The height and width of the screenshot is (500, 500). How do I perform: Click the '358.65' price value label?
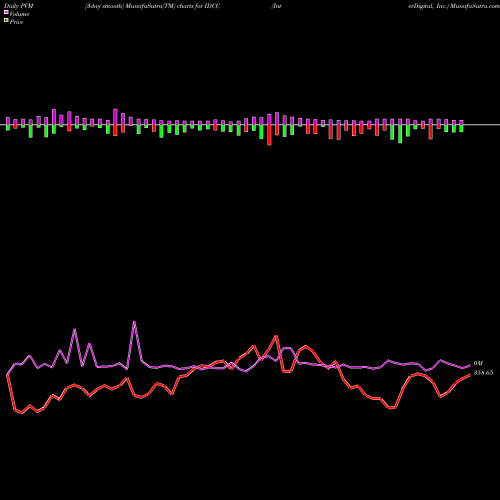click(x=483, y=373)
